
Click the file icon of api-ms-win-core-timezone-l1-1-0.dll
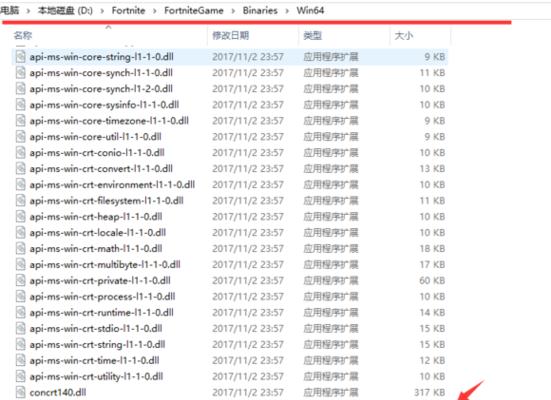21,121
